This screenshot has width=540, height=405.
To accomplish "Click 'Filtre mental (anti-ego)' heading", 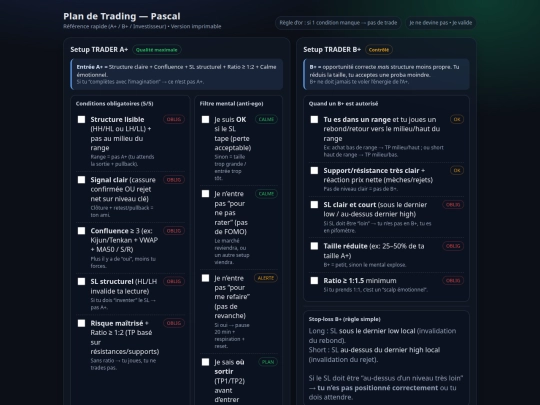I will click(231, 104).
